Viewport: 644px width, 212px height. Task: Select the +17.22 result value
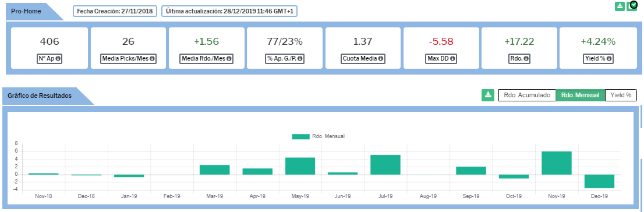coord(519,41)
